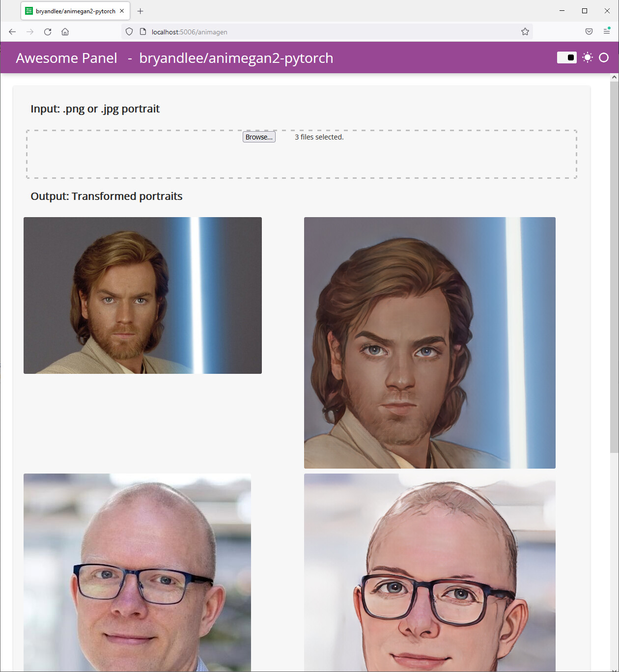
Task: Click the anime-styled bald man portrait
Action: pos(430,572)
